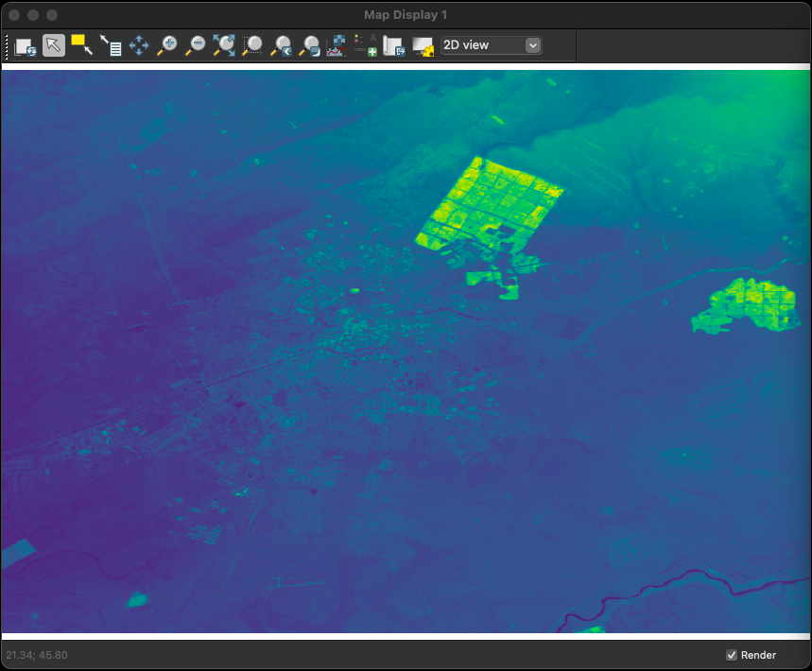Select the Pan tool

pos(139,44)
